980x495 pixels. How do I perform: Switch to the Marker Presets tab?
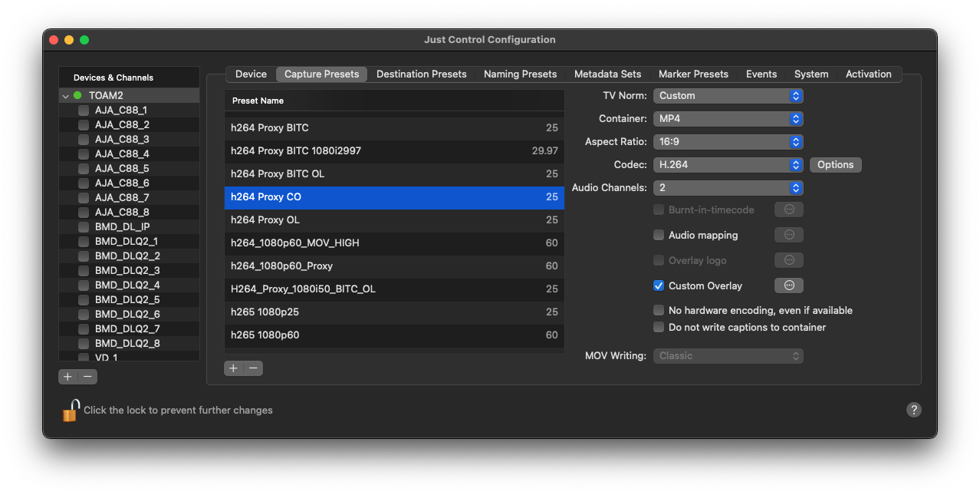[x=694, y=74]
